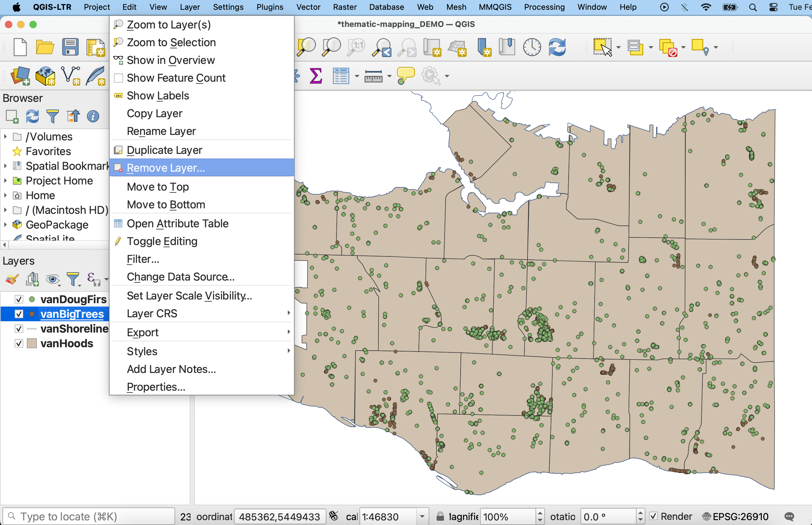Open the Processing menu in the menu bar
The width and height of the screenshot is (812, 525).
click(544, 7)
